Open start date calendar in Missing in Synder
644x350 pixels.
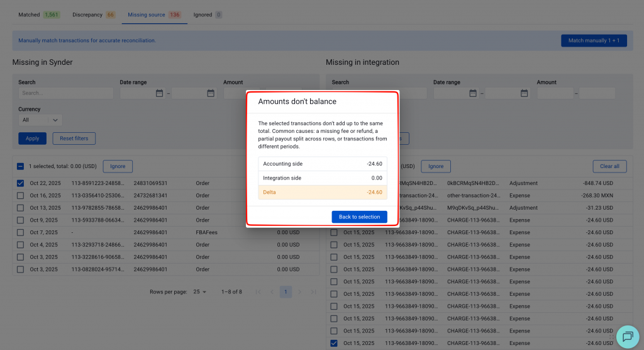159,93
